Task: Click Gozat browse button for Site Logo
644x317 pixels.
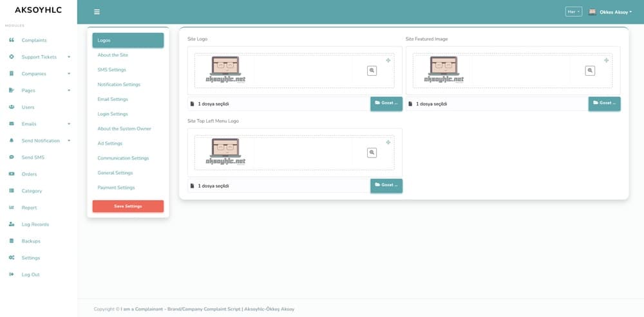Action: pos(386,104)
